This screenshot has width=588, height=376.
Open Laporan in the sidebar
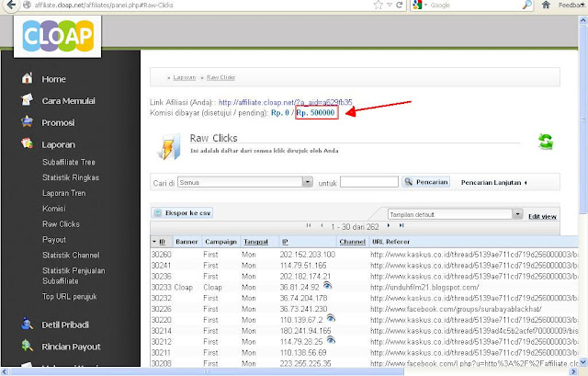tap(58, 144)
